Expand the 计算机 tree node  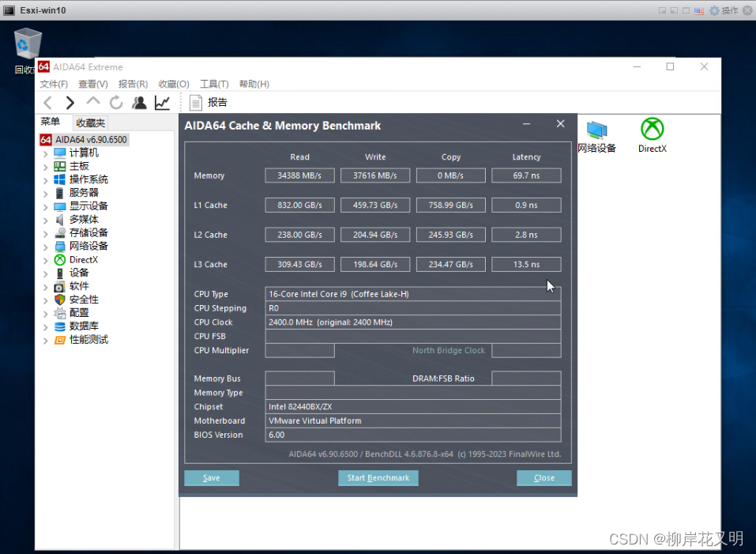coord(45,154)
